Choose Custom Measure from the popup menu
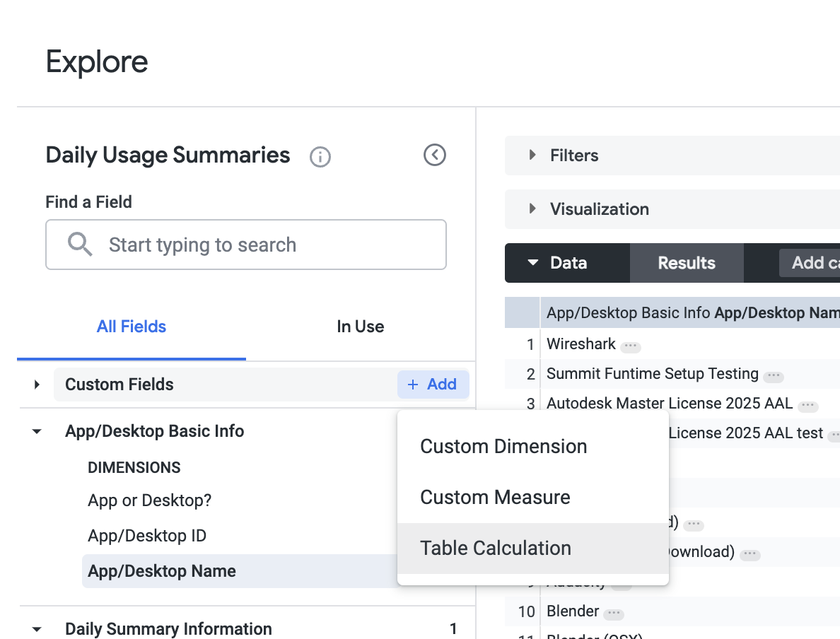This screenshot has height=639, width=840. tap(495, 497)
